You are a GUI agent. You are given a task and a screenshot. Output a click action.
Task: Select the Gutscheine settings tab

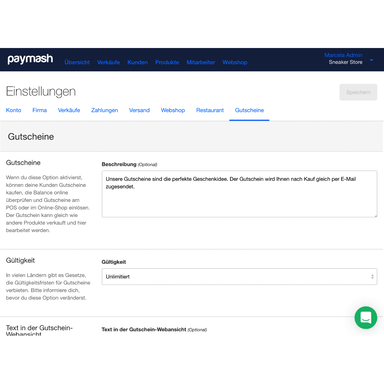pos(249,110)
